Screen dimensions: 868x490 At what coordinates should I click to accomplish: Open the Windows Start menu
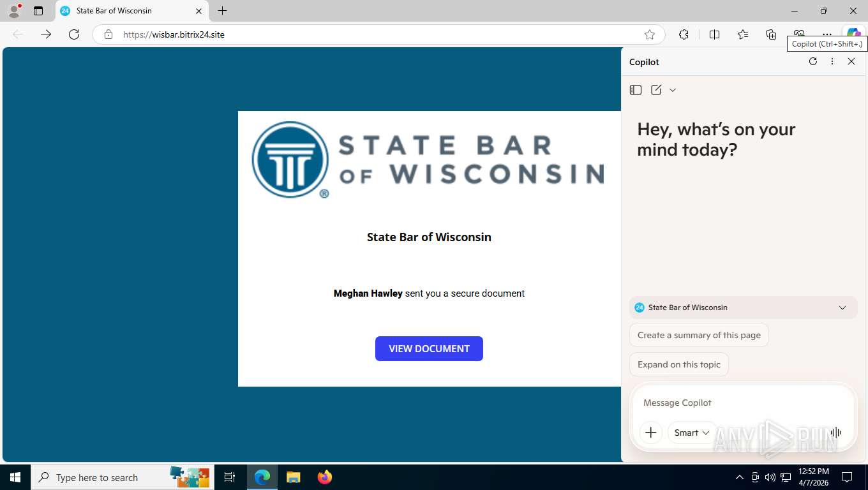coord(15,477)
